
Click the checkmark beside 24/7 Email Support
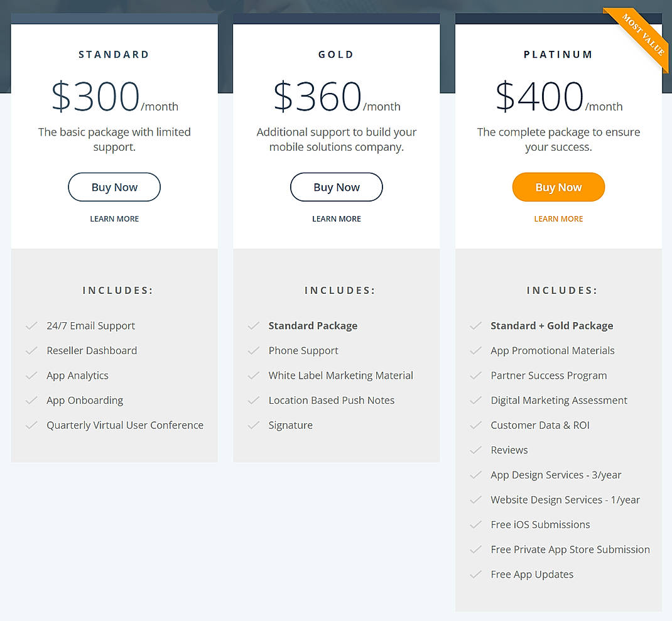[31, 325]
